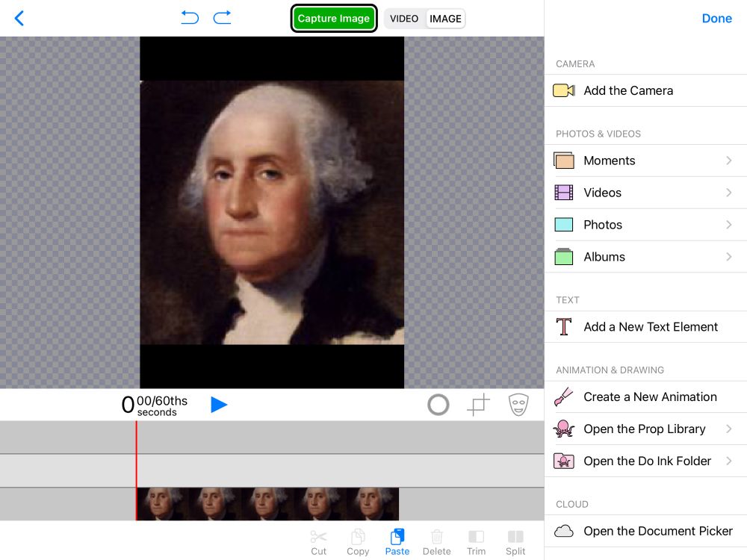Screen dimensions: 747x560
Task: Go back with the blue arrow
Action: 19,19
